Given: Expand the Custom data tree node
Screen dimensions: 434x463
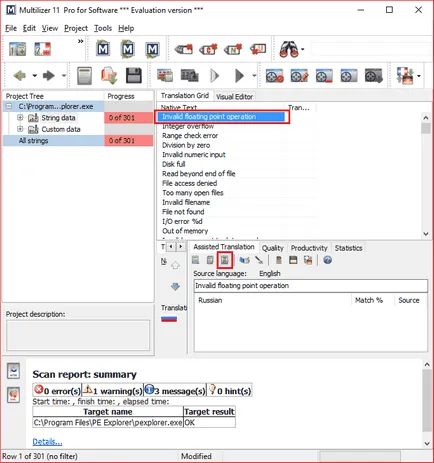Looking at the screenshot, I should pos(20,129).
